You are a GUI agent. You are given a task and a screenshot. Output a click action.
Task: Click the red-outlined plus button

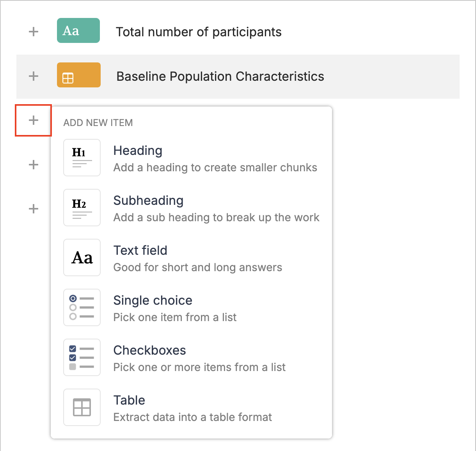click(34, 120)
